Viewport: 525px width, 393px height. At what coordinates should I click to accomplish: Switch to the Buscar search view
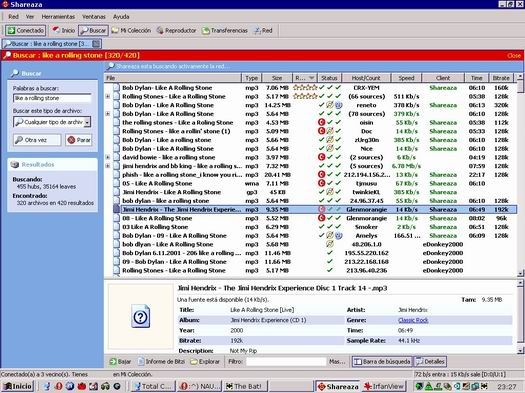point(93,30)
